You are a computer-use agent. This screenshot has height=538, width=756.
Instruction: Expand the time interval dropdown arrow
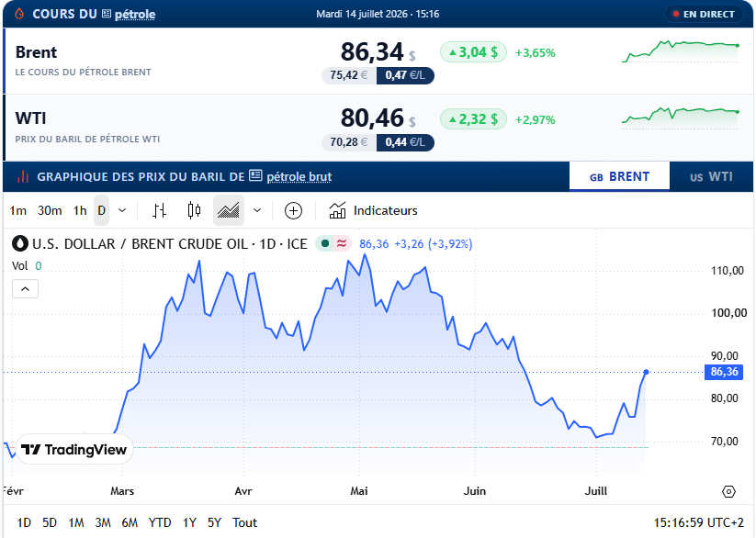[122, 210]
